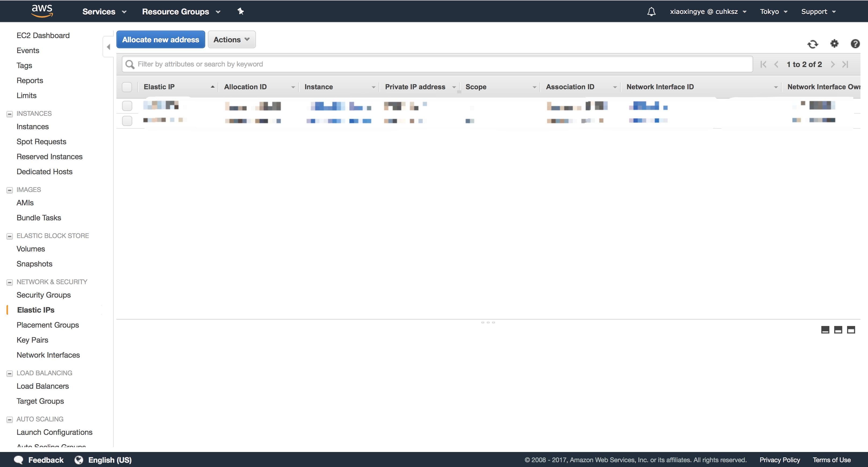The width and height of the screenshot is (868, 467).
Task: Maximize the details pane icon
Action: (x=851, y=330)
